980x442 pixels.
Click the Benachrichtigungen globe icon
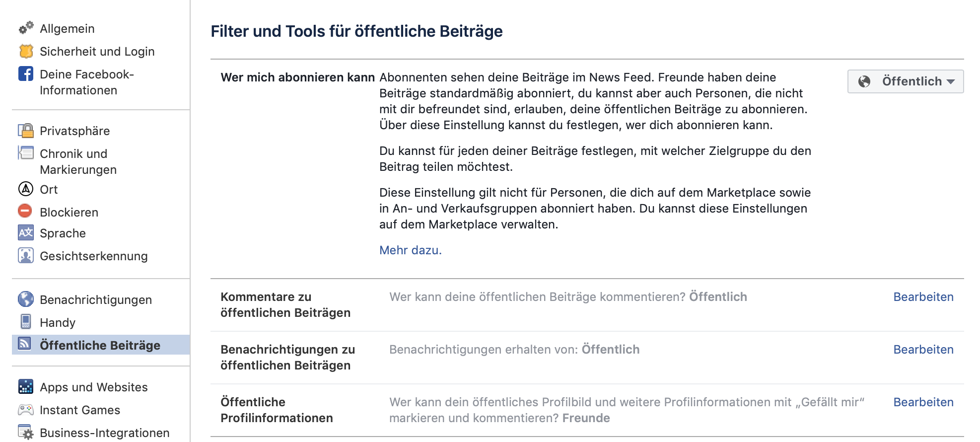coord(26,299)
